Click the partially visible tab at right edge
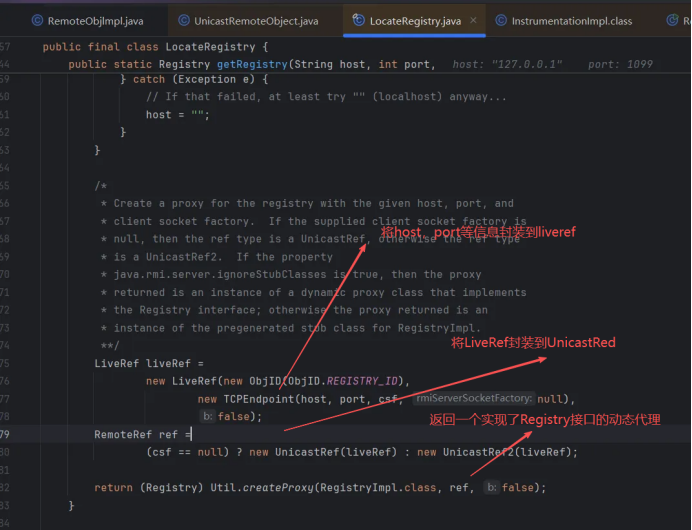This screenshot has height=530, width=692. click(684, 21)
